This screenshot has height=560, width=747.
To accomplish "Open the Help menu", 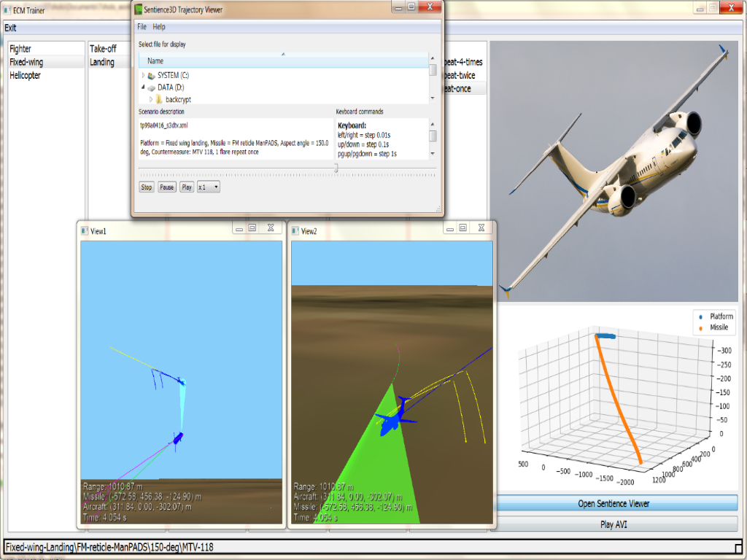I will click(159, 27).
